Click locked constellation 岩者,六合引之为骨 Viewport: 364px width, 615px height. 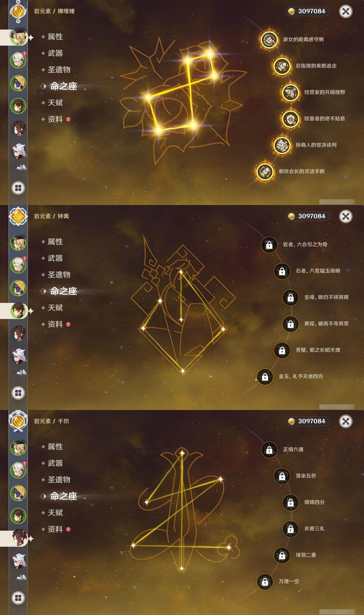[x=269, y=245]
